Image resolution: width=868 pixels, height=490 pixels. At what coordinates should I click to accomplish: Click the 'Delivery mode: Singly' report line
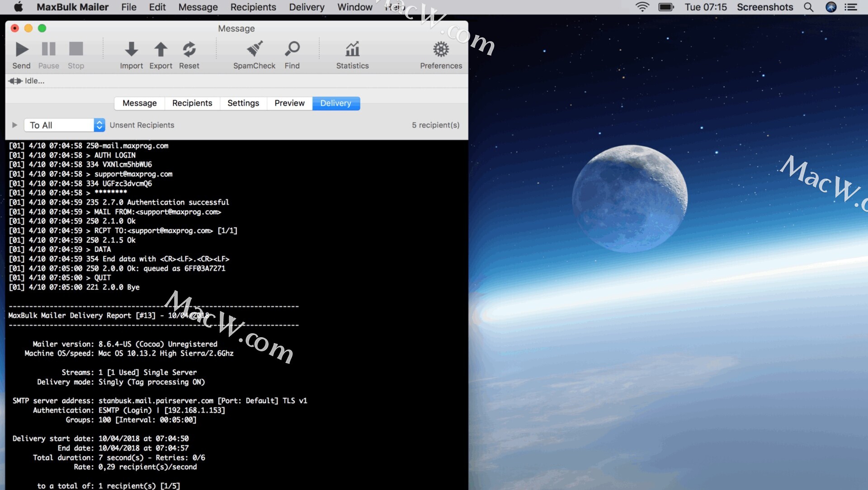(121, 382)
